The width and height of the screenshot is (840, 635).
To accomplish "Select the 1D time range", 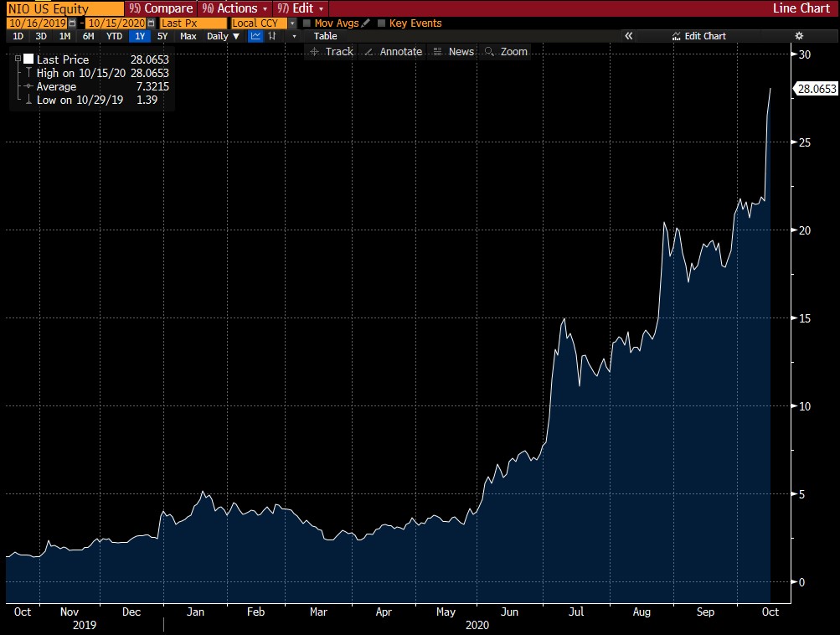I will [x=18, y=36].
